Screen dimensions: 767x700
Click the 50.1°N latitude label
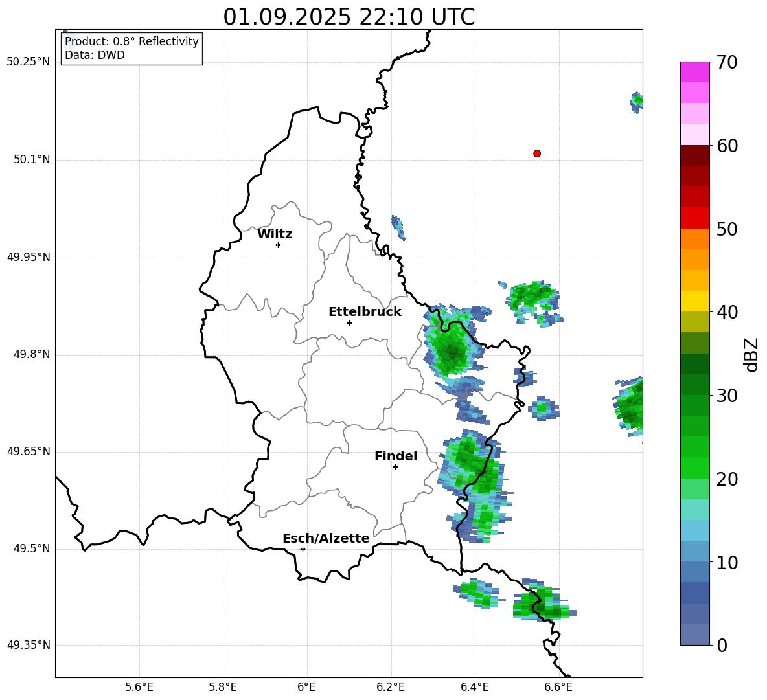[x=32, y=159]
